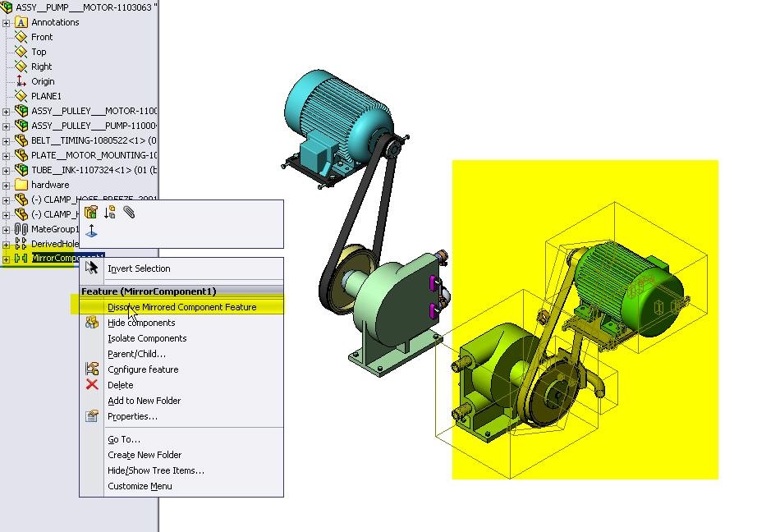Click the Front plane icon

coord(21,37)
